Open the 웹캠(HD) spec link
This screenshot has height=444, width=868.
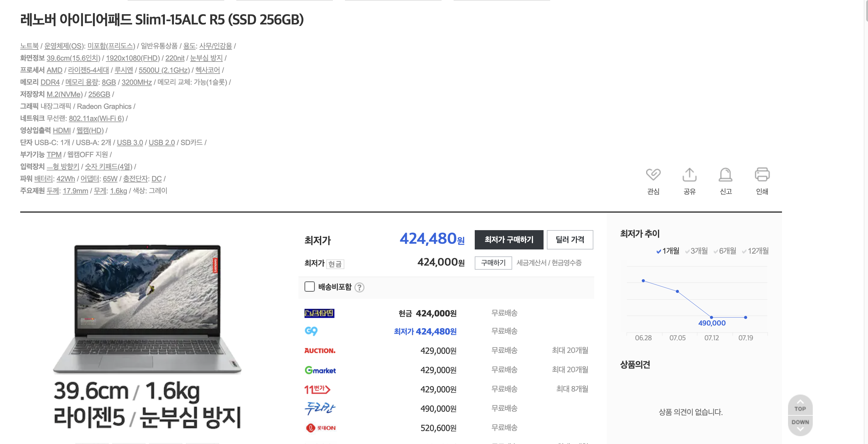(90, 130)
